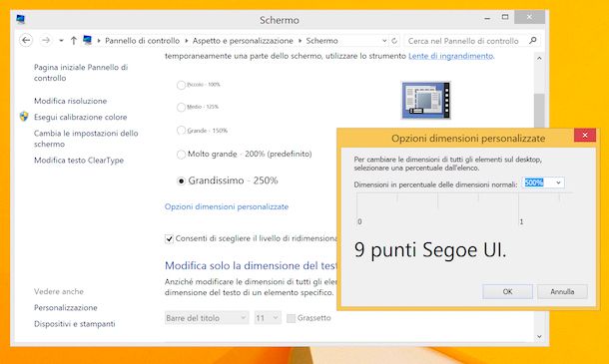
Task: Close the Opzioni dimensioni personalizzate dialog
Action: (x=585, y=135)
